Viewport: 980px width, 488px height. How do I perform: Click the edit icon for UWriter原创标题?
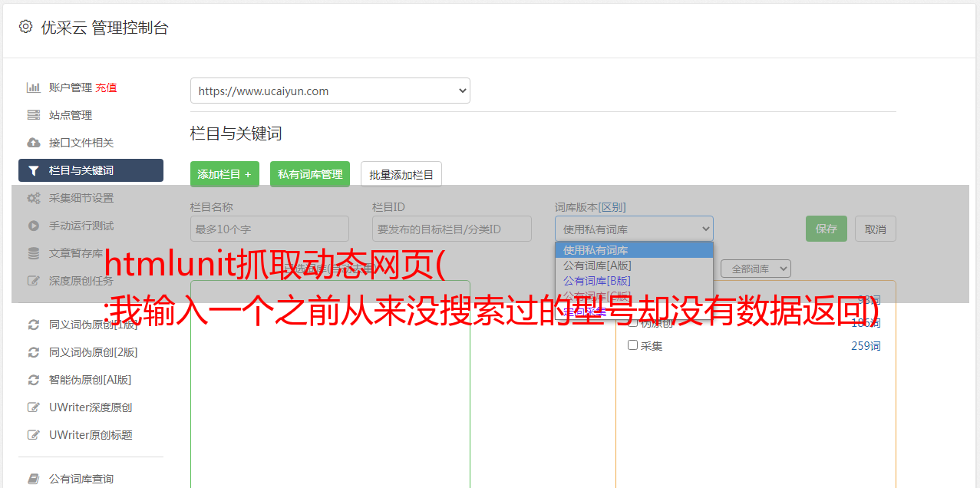(34, 435)
